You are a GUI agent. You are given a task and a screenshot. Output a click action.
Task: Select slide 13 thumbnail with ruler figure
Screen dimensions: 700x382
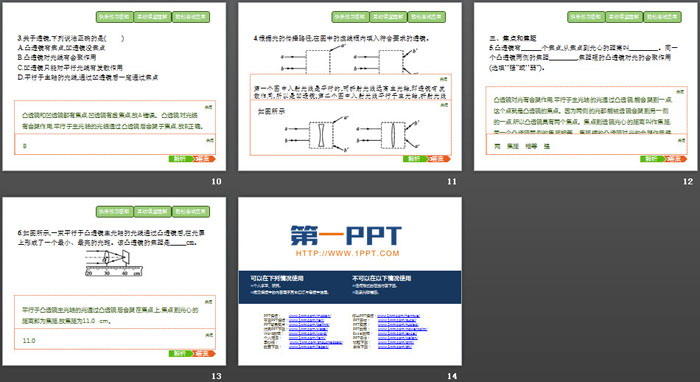point(114,282)
